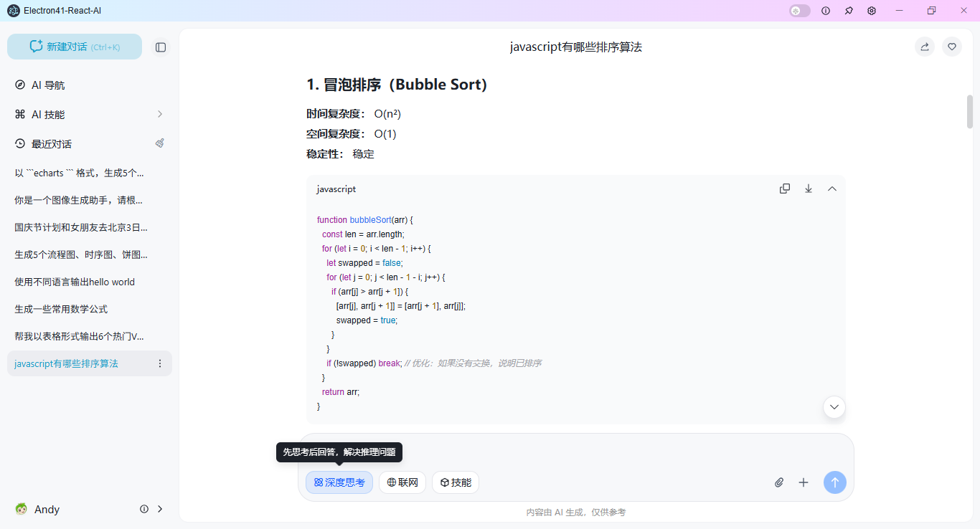Click info icon next to Andy

pyautogui.click(x=144, y=509)
